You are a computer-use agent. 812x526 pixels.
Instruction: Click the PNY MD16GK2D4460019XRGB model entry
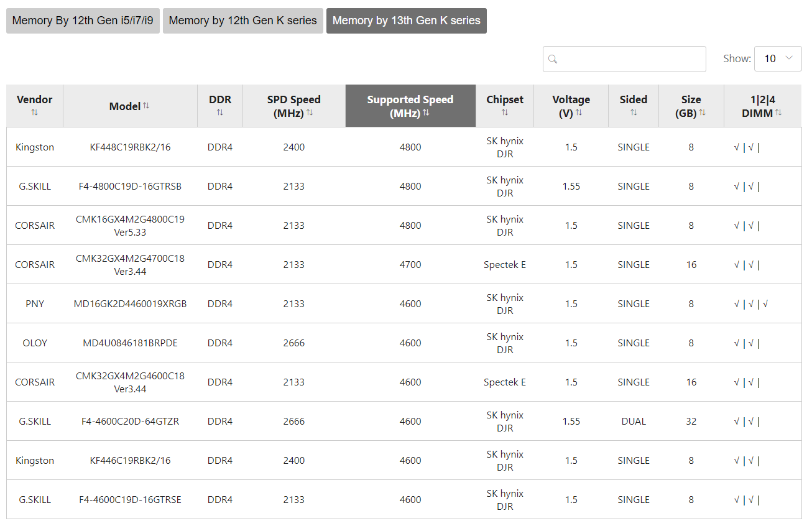130,304
